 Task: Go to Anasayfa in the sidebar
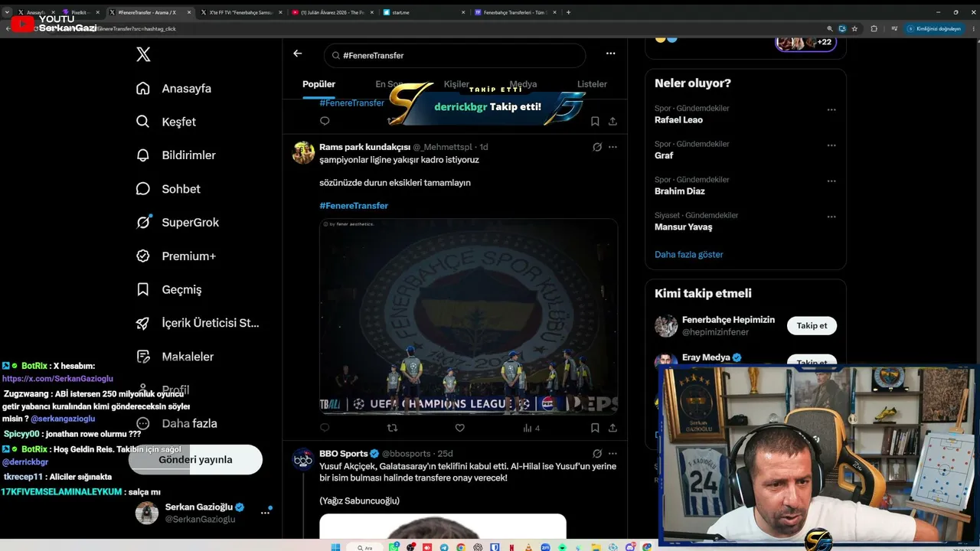[x=173, y=88]
